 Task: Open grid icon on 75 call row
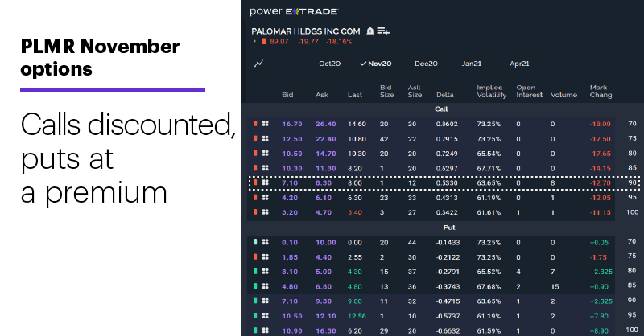pos(266,139)
